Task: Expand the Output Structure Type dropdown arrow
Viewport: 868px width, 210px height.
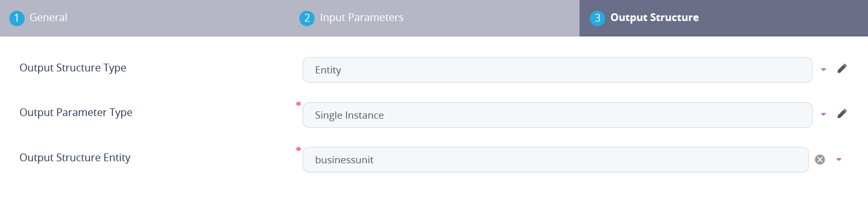Action: [823, 69]
